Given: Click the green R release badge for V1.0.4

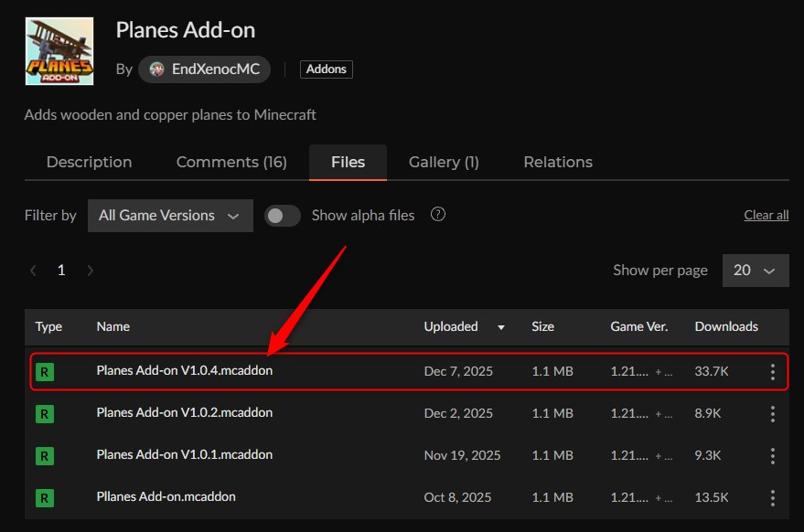Looking at the screenshot, I should click(x=44, y=372).
